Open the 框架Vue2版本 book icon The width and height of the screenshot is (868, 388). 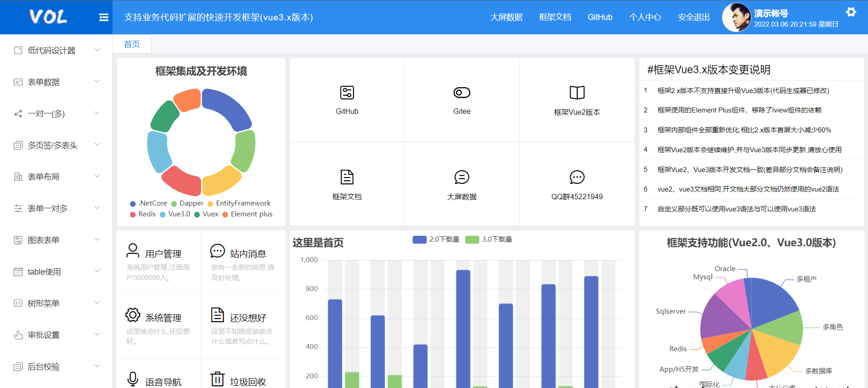577,93
